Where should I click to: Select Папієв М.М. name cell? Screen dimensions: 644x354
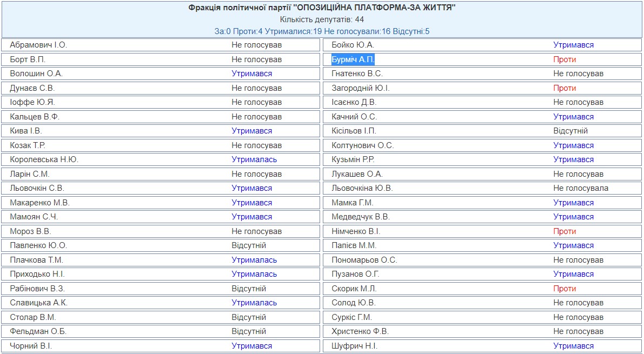coord(354,245)
